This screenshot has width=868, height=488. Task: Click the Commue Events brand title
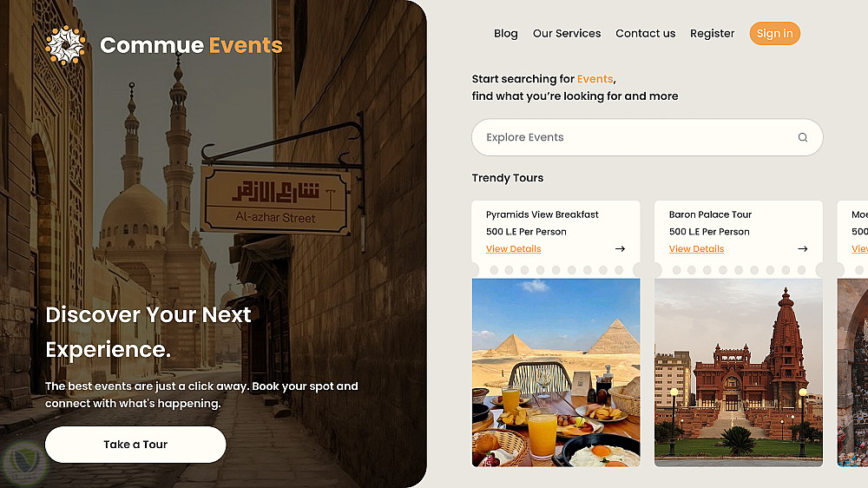click(191, 45)
